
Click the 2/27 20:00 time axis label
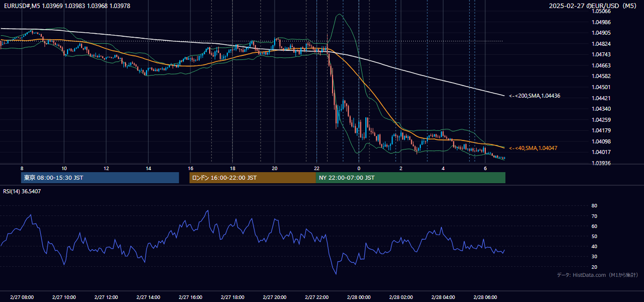[x=274, y=297]
